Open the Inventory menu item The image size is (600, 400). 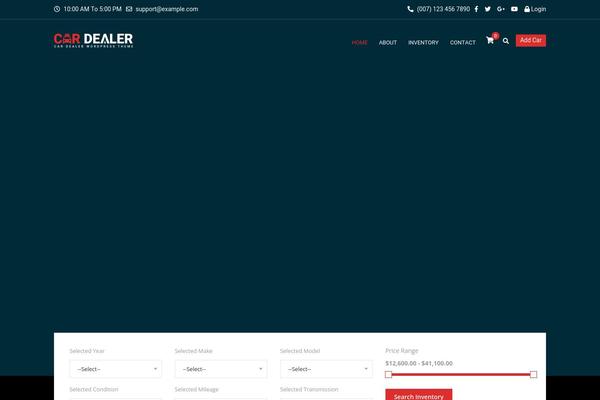[423, 42]
